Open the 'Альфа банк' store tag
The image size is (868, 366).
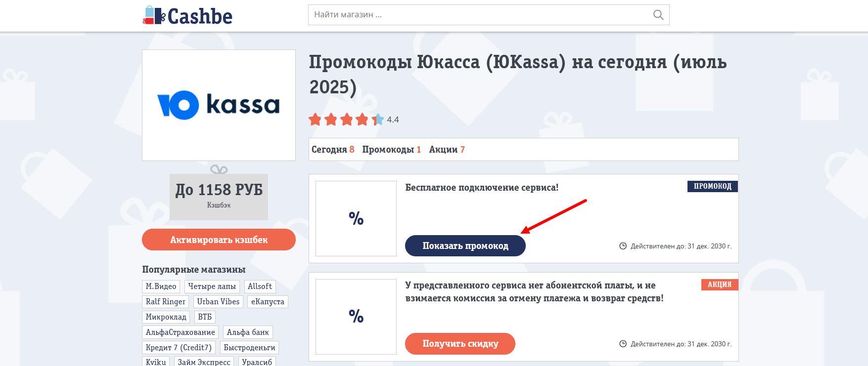tap(248, 332)
